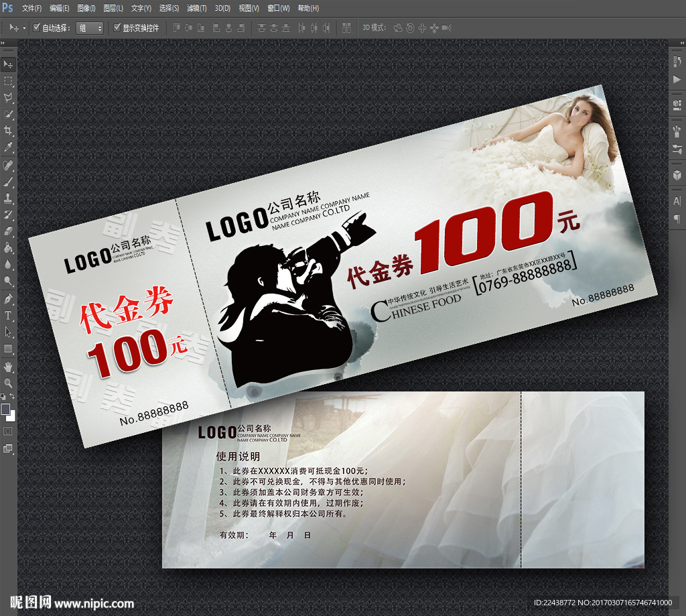Click Auto-Align Layers button

346,28
